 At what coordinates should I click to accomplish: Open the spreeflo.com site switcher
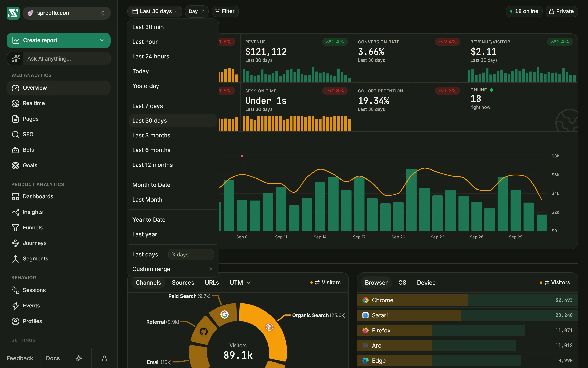67,13
